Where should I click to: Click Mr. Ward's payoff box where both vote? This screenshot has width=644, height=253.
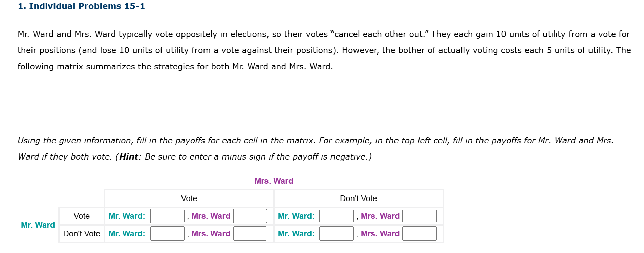point(167,216)
